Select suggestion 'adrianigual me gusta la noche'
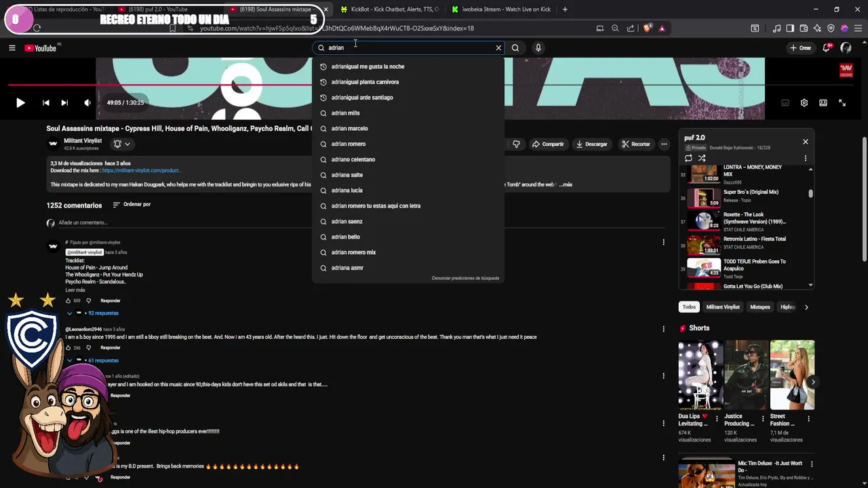Screen dimensions: 868x488 coord(408,66)
